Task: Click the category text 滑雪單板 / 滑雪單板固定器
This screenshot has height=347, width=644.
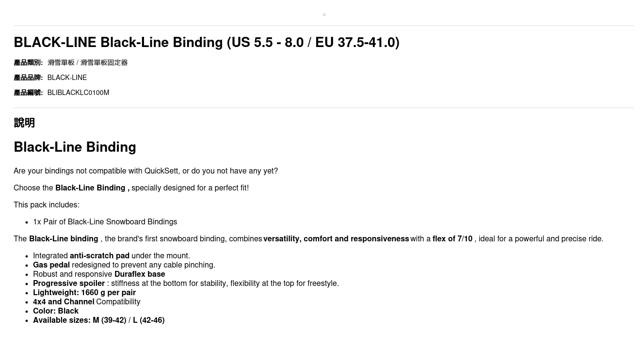Action: (87, 63)
